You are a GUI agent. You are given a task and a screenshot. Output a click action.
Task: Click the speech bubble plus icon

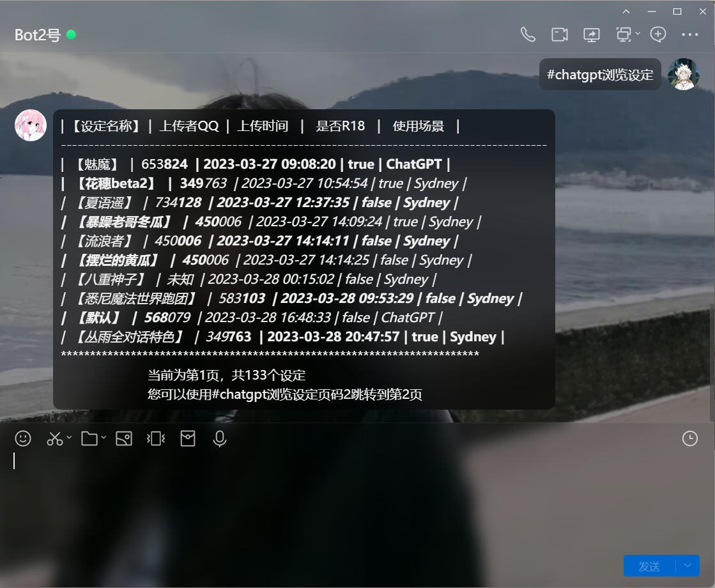pos(658,35)
